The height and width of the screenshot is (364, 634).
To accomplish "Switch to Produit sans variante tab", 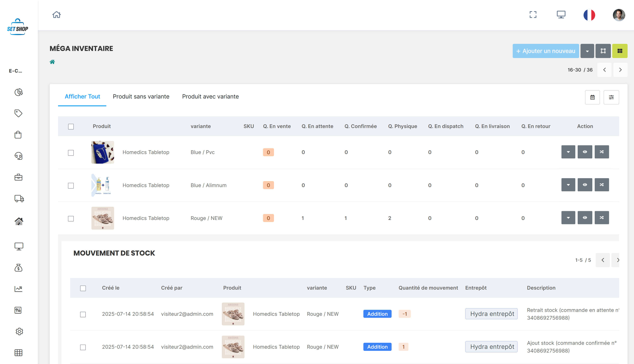I will (x=141, y=96).
